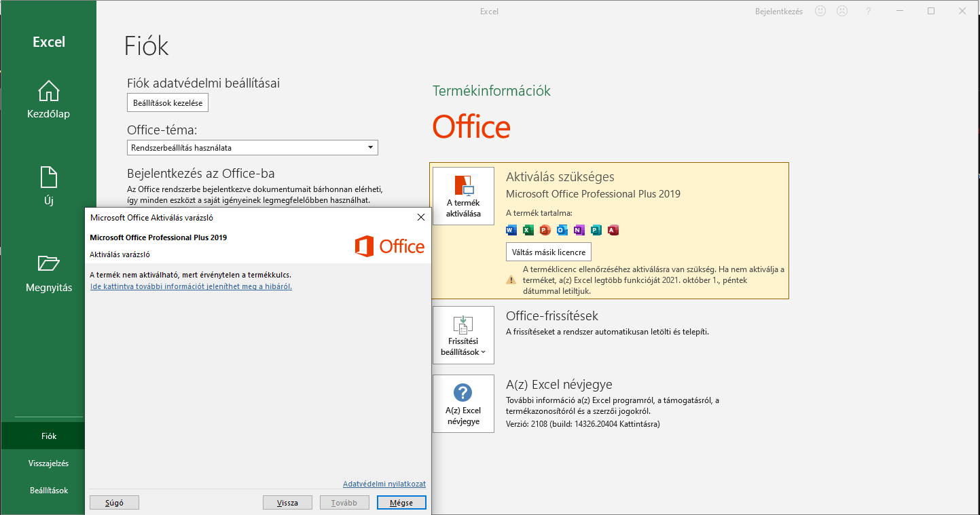This screenshot has height=515, width=980.
Task: Click 'A termék tartalma:' label
Action: 539,213
